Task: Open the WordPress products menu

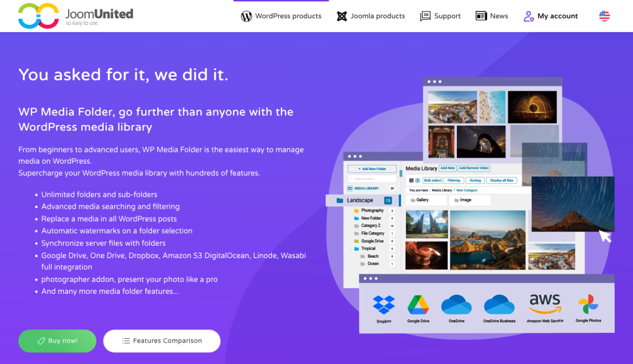Action: pyautogui.click(x=281, y=16)
